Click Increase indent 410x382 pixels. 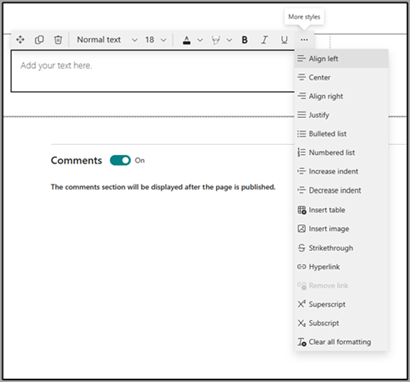(341, 171)
